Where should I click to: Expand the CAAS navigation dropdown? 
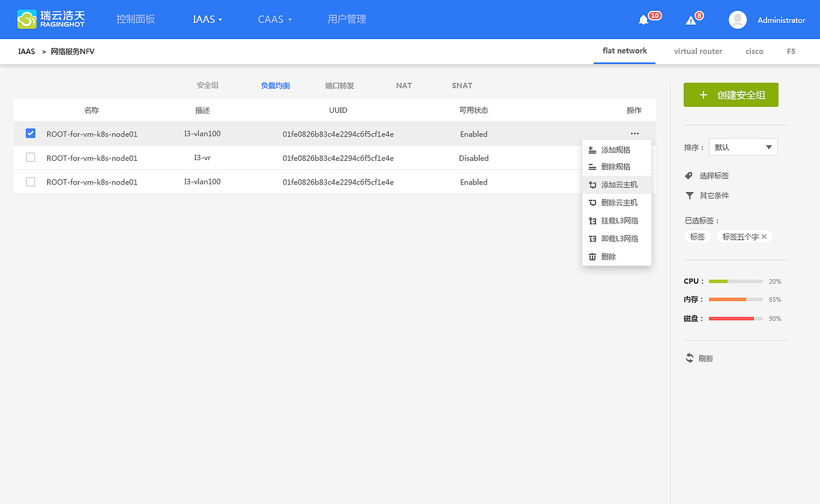[x=275, y=19]
